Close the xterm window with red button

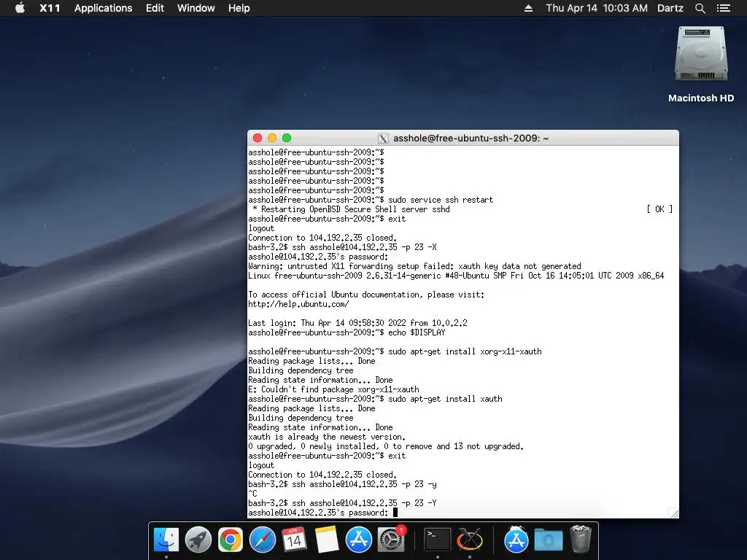point(258,138)
